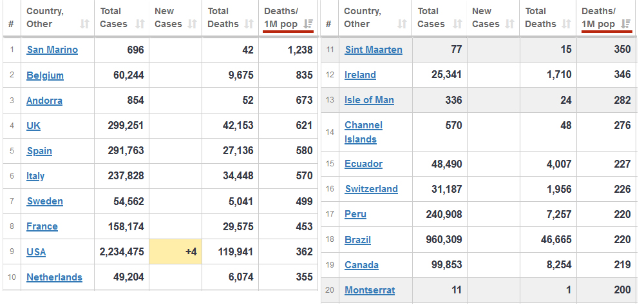The image size is (644, 305).
Task: Select USA total cases '2,234,475'
Action: [x=122, y=251]
